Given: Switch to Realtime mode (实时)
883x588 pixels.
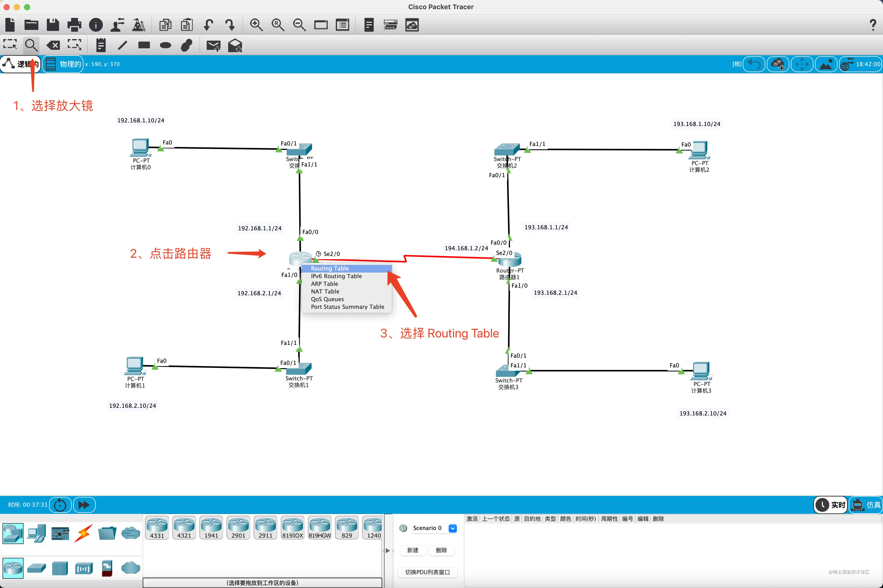Looking at the screenshot, I should [x=831, y=505].
